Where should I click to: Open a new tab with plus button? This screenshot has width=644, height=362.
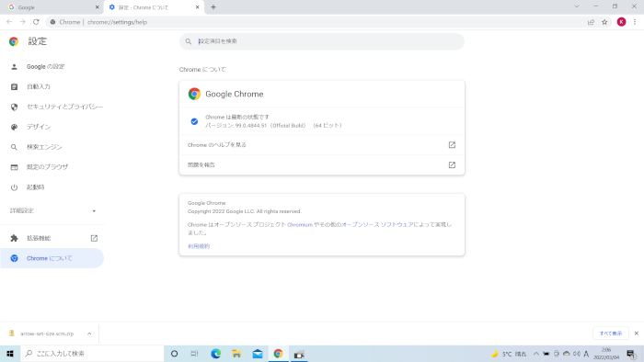click(x=213, y=7)
